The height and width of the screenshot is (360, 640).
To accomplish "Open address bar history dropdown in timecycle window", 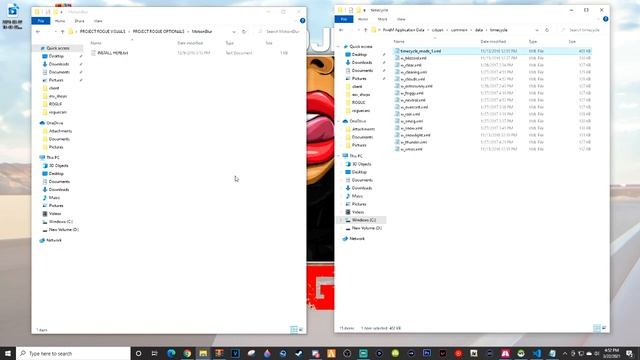I will click(537, 30).
